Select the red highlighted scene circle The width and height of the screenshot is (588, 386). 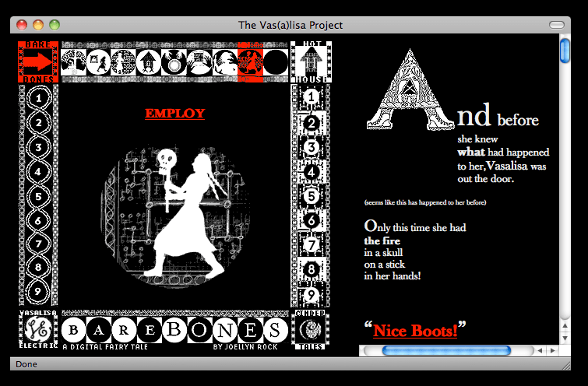click(x=249, y=61)
